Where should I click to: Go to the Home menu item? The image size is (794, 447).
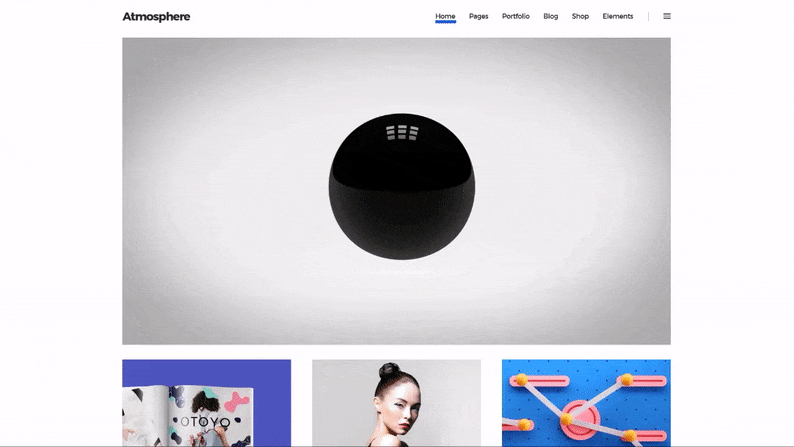coord(445,16)
